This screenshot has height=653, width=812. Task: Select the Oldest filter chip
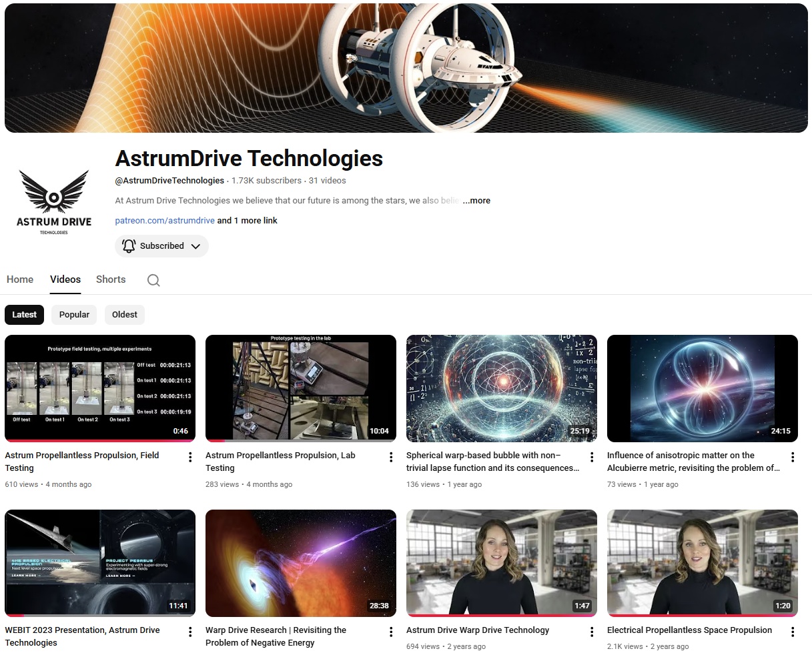click(124, 314)
